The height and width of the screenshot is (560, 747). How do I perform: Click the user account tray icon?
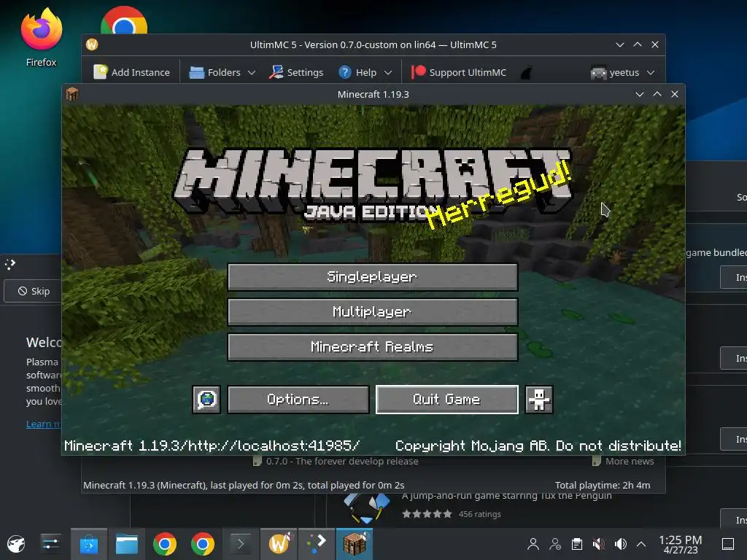(533, 544)
